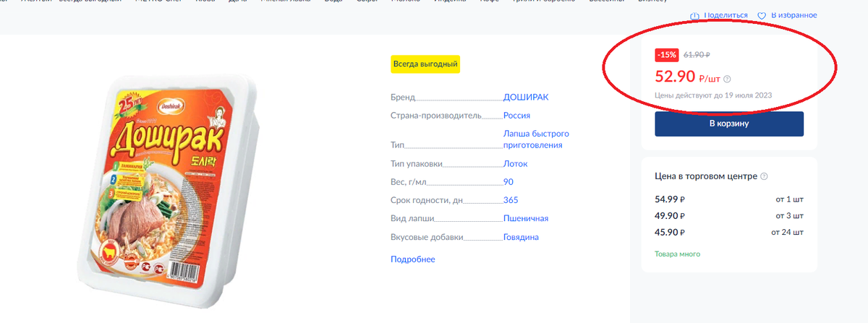Image resolution: width=868 pixels, height=323 pixels.
Task: Click the Лоток packaging type link
Action: tap(516, 163)
